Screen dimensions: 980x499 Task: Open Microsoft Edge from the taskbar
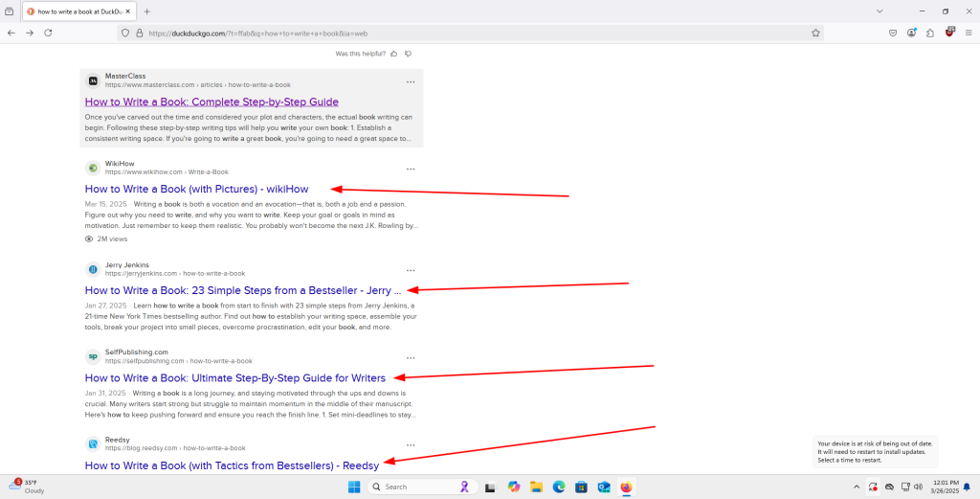[559, 487]
